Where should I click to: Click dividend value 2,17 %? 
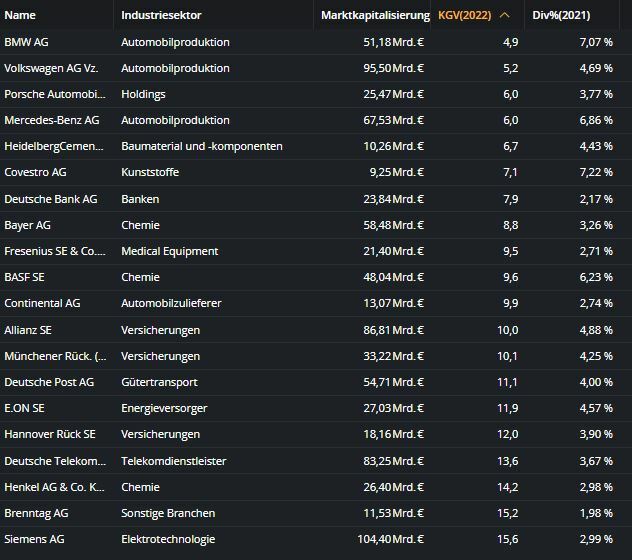[x=596, y=199]
